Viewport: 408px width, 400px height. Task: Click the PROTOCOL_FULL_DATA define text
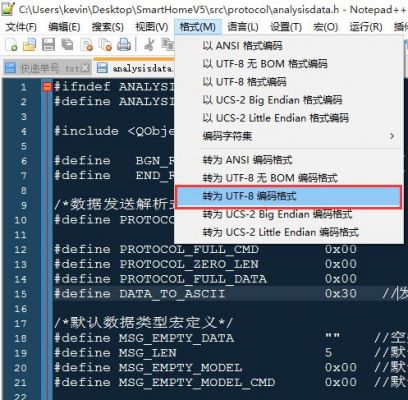point(193,279)
